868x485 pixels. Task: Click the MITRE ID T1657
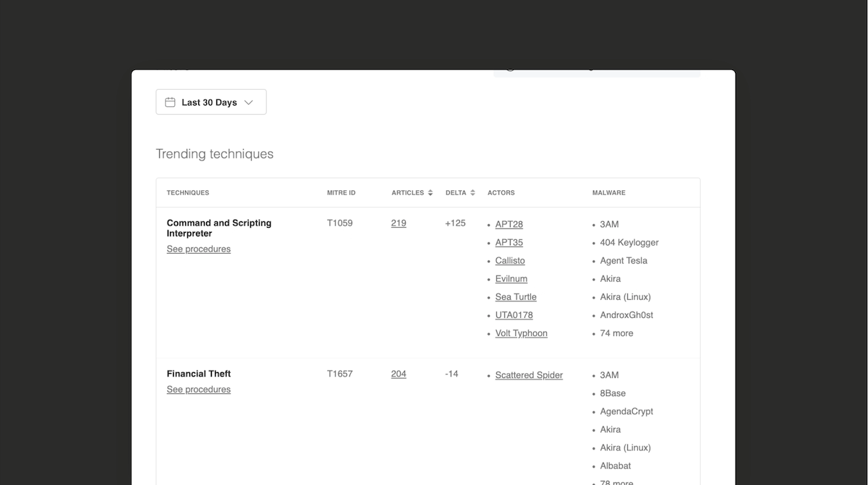(x=340, y=374)
